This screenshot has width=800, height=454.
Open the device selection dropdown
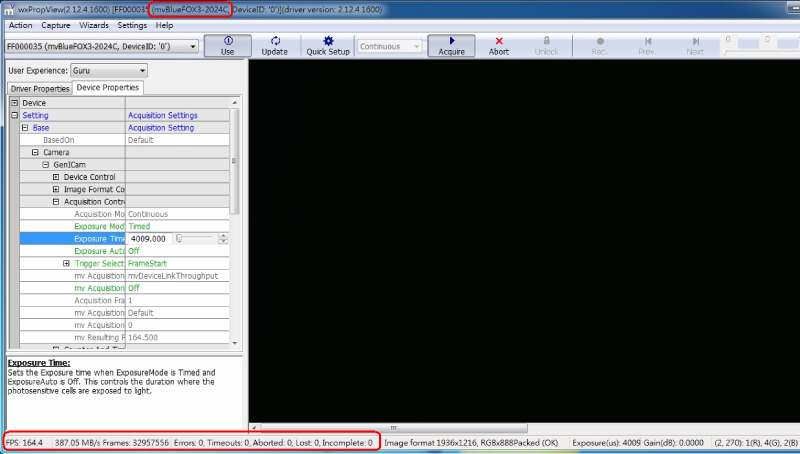click(x=100, y=46)
